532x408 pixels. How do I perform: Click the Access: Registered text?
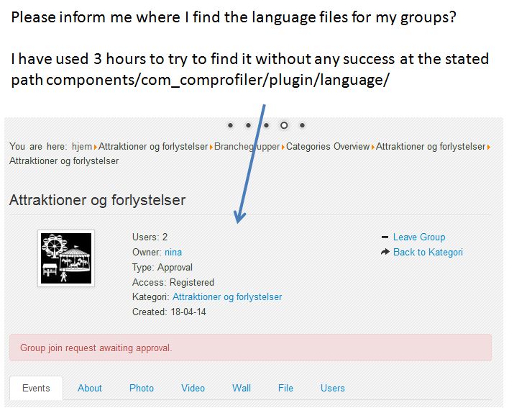(x=173, y=282)
